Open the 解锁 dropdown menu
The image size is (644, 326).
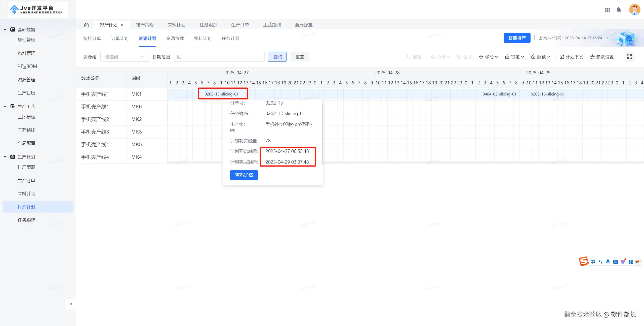(x=541, y=57)
